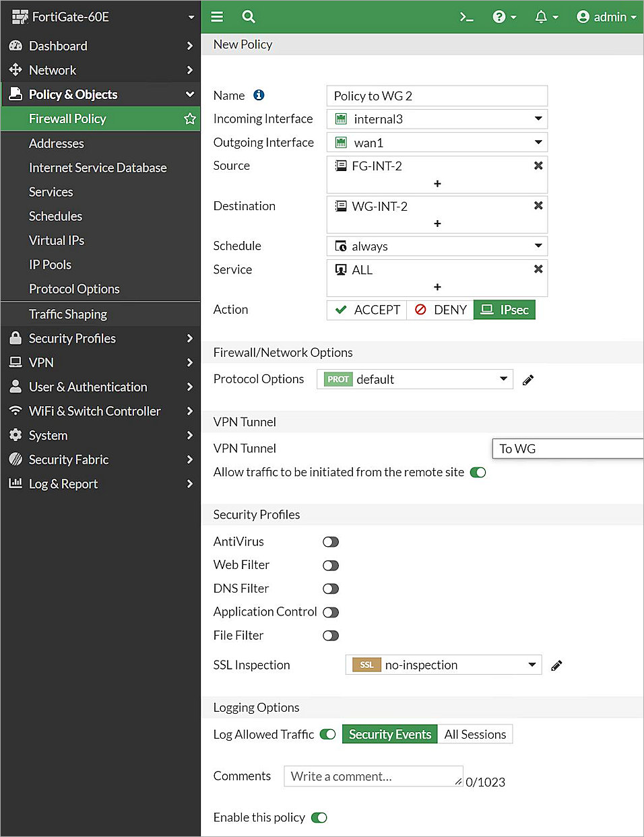Turn on the Web Filter switch
The height and width of the screenshot is (837, 644).
pyautogui.click(x=331, y=566)
